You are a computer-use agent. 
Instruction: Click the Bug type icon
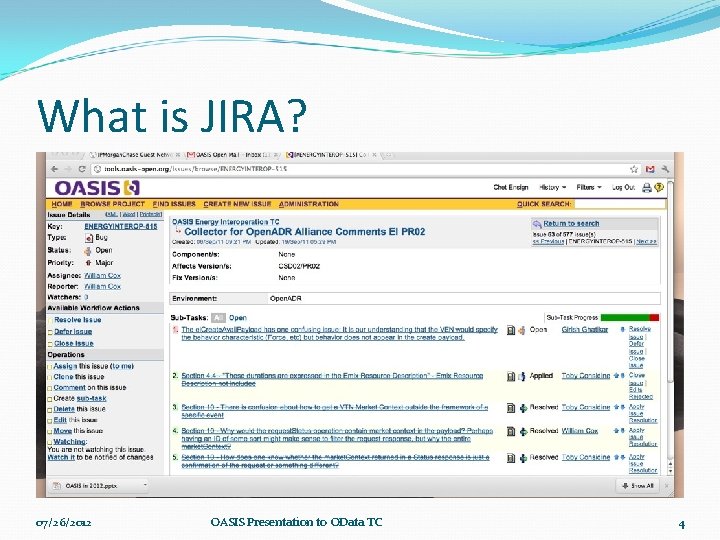pos(89,238)
